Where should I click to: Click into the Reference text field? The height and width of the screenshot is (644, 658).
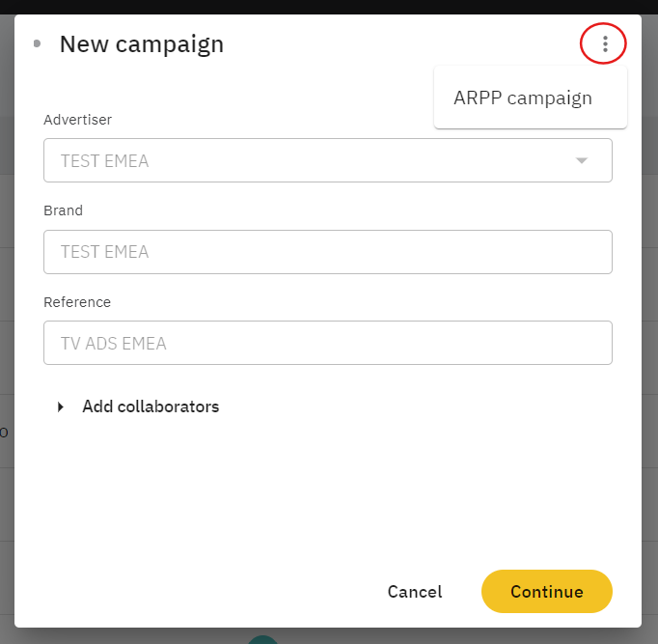tap(328, 343)
